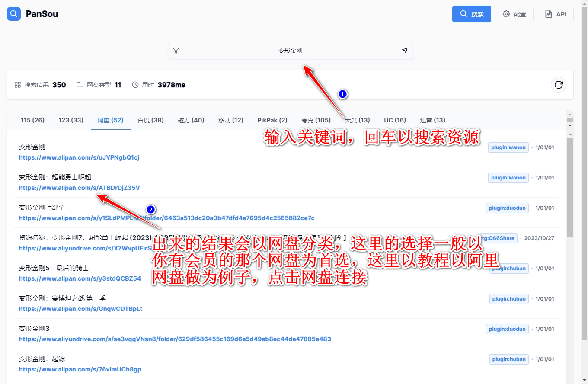The image size is (588, 384).
Task: Click the search keyword field with 变形金刚
Action: [x=290, y=51]
